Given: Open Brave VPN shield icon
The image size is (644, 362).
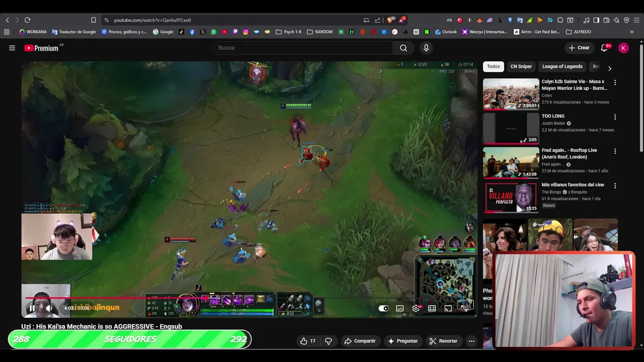Looking at the screenshot, I should (x=626, y=20).
